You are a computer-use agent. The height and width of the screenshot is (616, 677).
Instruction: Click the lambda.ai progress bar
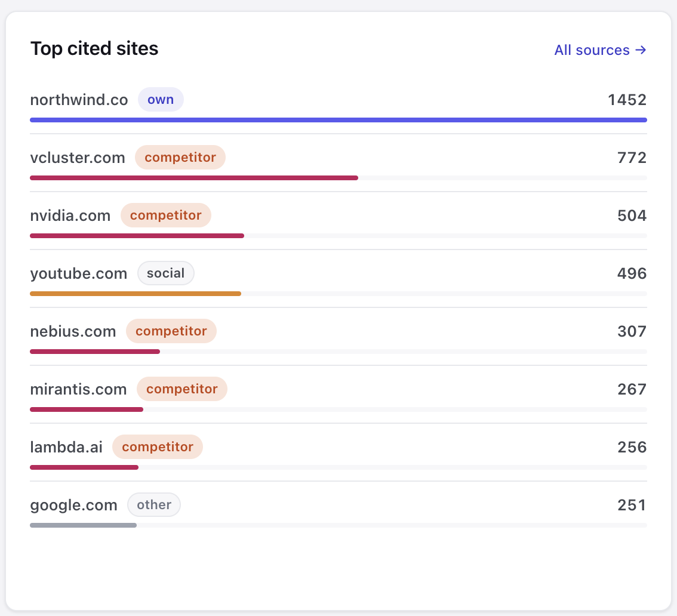(84, 467)
